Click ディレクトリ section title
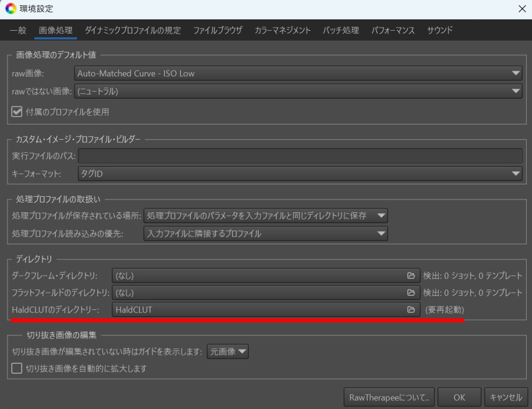Screen dimensions: 532x409 coord(34,259)
